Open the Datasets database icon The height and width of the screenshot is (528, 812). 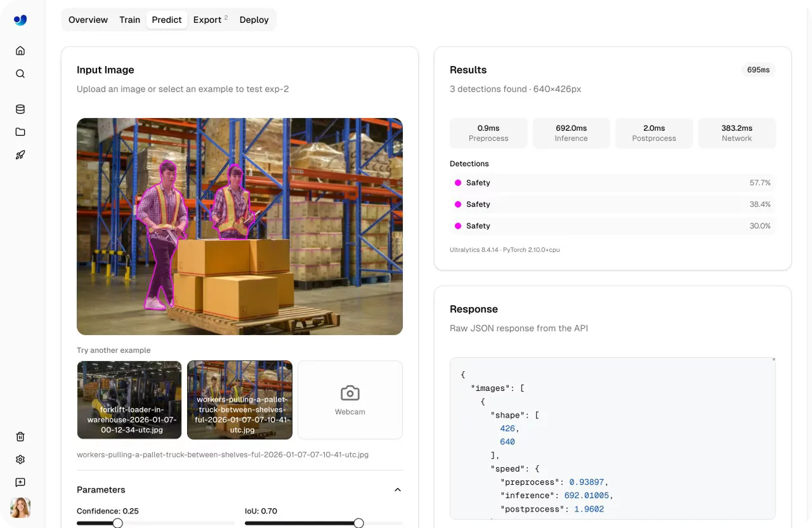(x=20, y=109)
